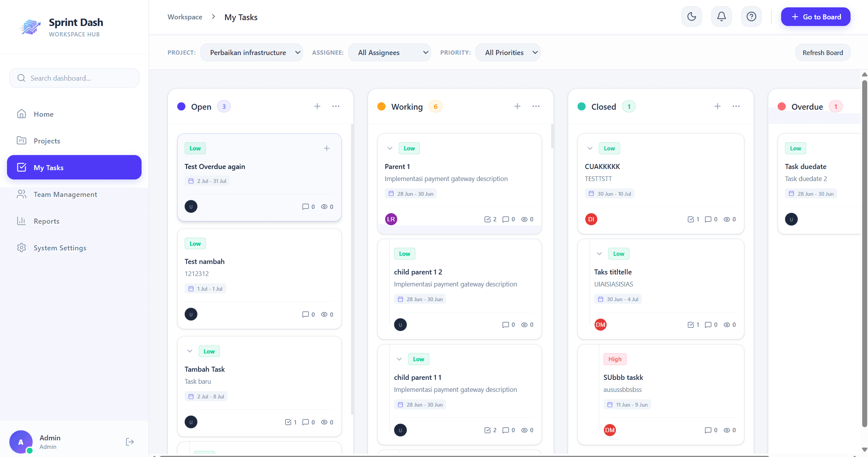The width and height of the screenshot is (868, 457).
Task: Click watchers eye icon on Tambah Task
Action: pyautogui.click(x=324, y=422)
